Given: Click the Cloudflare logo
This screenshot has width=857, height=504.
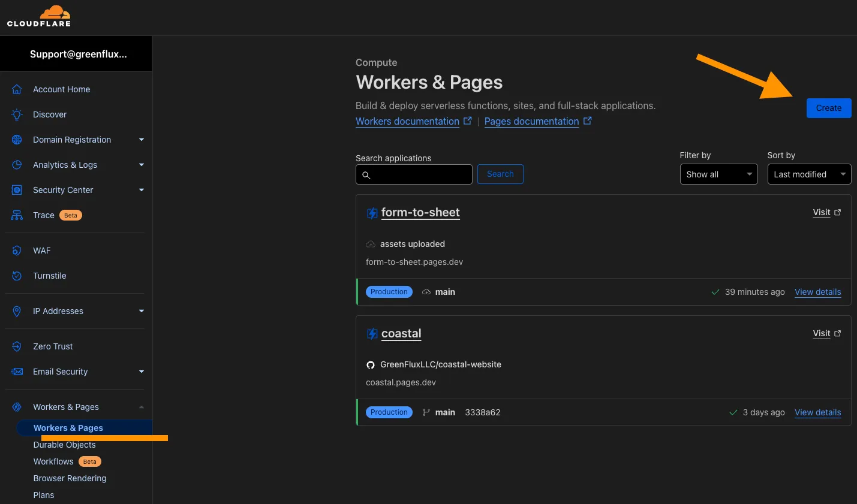Looking at the screenshot, I should click(39, 16).
